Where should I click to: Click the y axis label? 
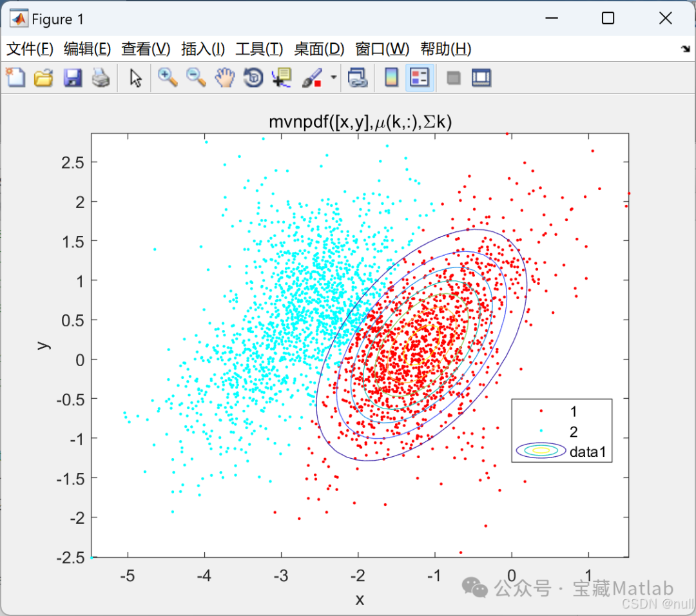tap(43, 345)
